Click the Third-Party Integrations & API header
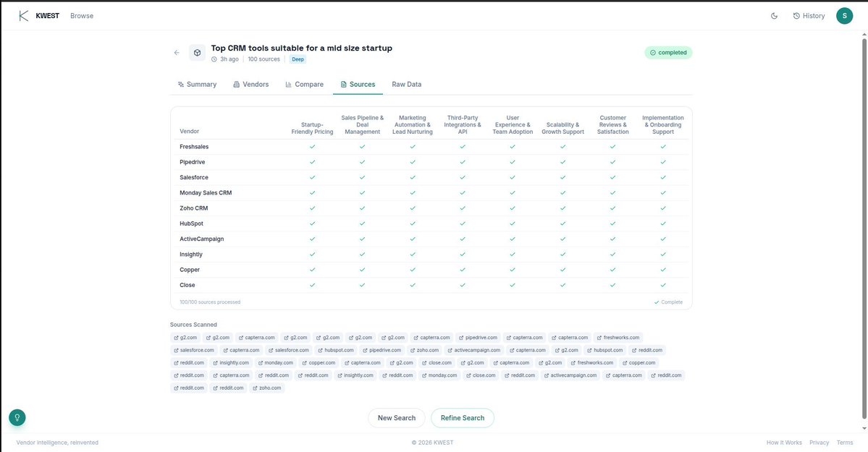The image size is (868, 452). (x=462, y=125)
